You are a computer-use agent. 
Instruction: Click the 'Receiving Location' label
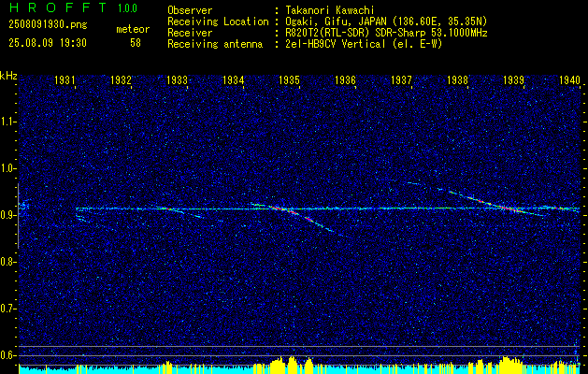click(x=218, y=22)
